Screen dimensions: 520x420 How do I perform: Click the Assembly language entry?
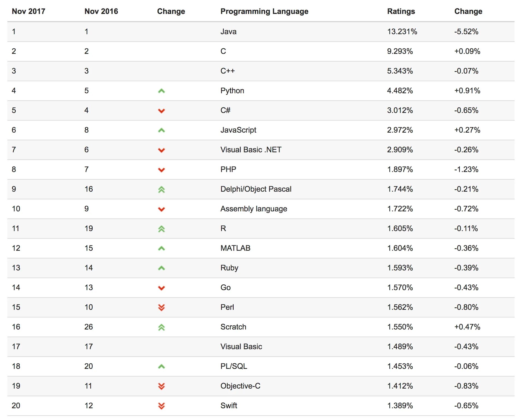pyautogui.click(x=254, y=209)
